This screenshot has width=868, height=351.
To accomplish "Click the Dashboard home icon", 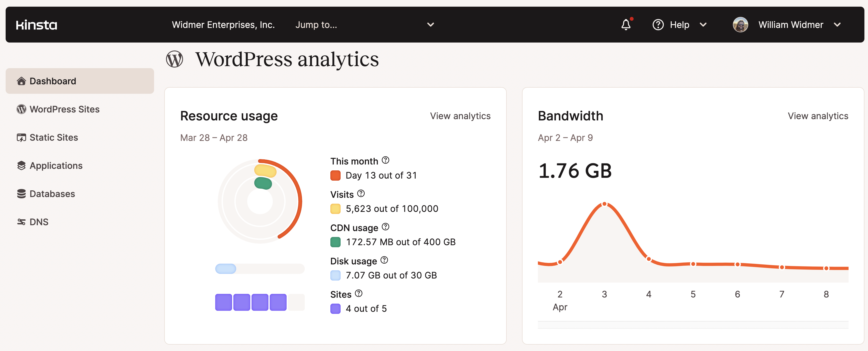I will tap(21, 81).
